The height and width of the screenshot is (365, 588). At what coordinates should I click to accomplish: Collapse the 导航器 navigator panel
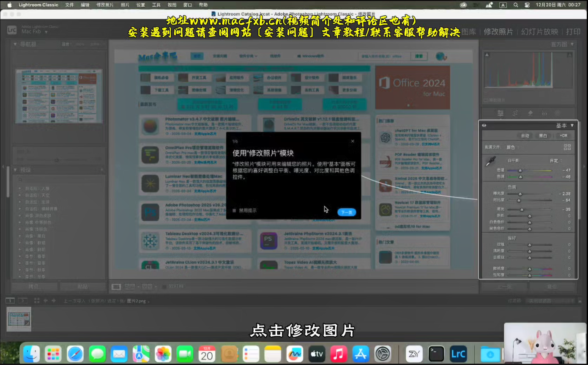[x=16, y=44]
